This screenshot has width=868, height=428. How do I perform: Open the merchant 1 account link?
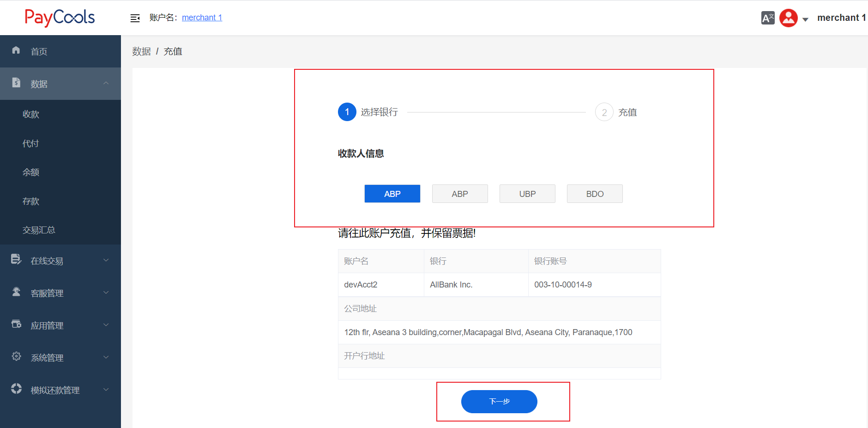tap(202, 18)
